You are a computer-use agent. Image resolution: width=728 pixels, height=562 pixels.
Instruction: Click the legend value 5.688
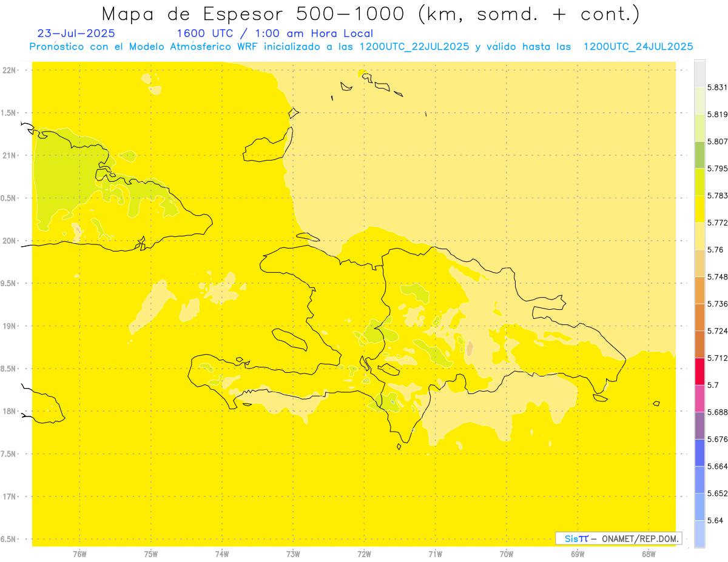point(718,412)
